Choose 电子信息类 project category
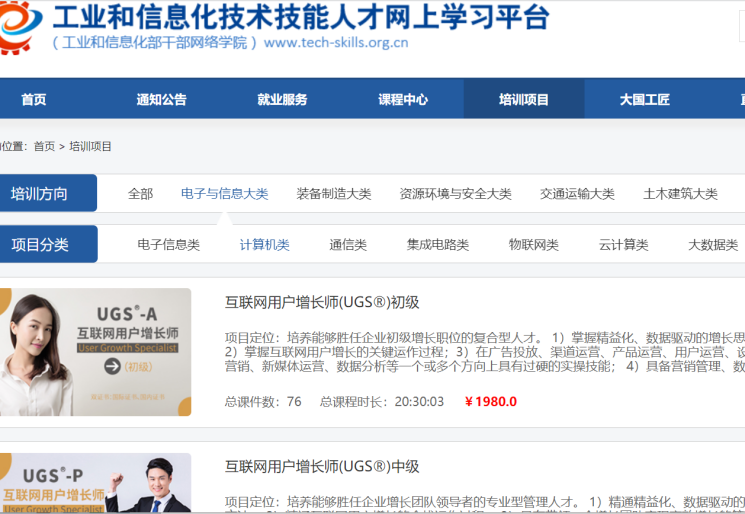 [169, 245]
